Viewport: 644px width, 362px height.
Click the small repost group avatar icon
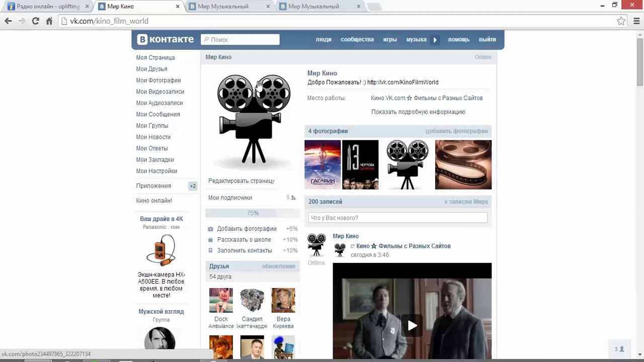pyautogui.click(x=340, y=249)
